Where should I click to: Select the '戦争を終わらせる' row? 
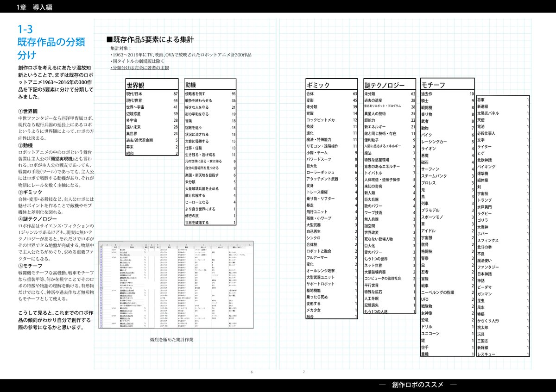tap(210, 100)
